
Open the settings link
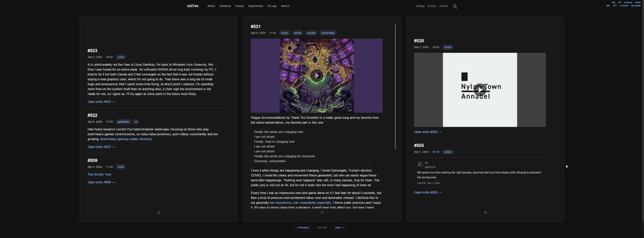click(420, 6)
